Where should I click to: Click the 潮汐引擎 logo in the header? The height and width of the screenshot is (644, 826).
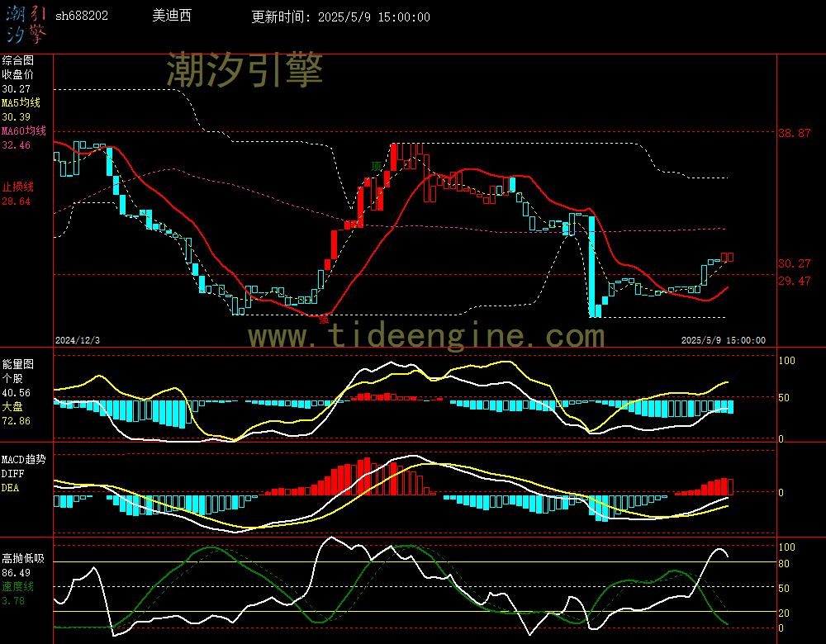[x=26, y=24]
